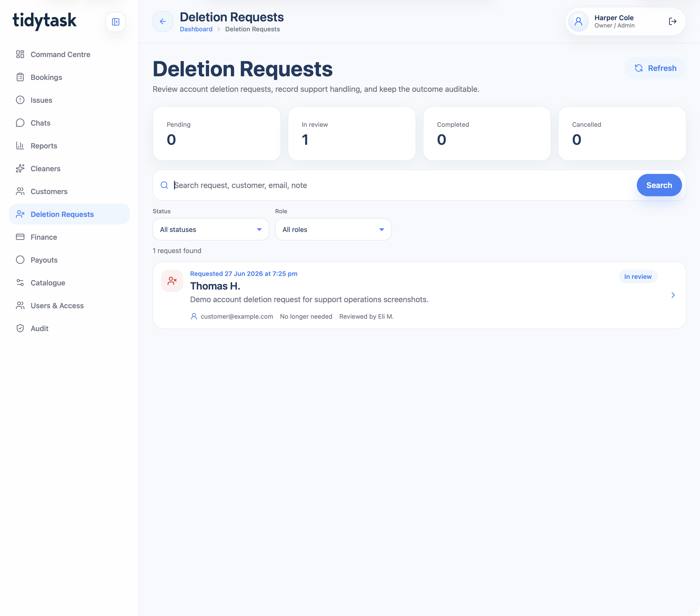
Task: Click the In review summary card
Action: click(352, 133)
